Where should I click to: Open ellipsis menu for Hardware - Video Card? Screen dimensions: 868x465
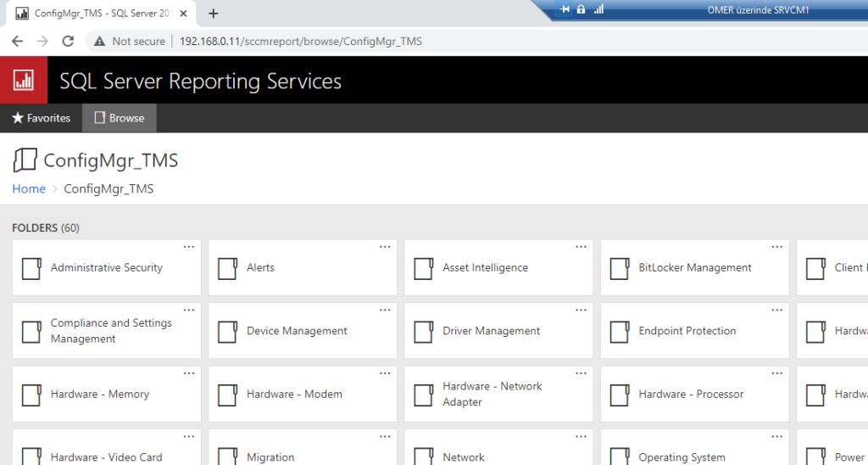pos(189,436)
